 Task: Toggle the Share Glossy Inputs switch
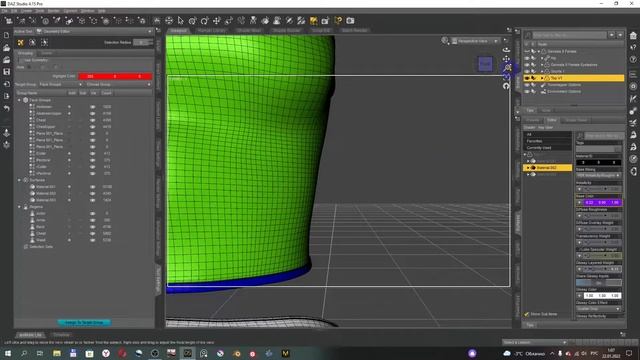[599, 282]
